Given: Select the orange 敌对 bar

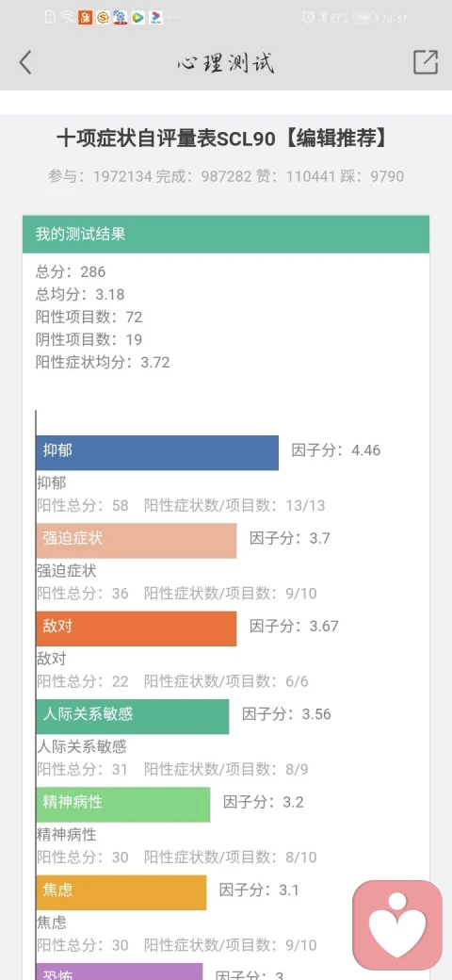Looking at the screenshot, I should (137, 629).
